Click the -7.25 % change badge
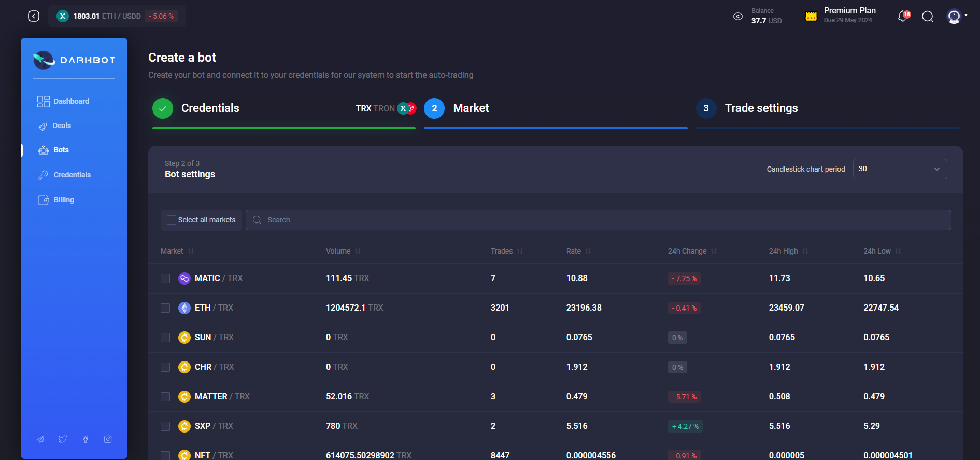The height and width of the screenshot is (460, 980). tap(684, 278)
